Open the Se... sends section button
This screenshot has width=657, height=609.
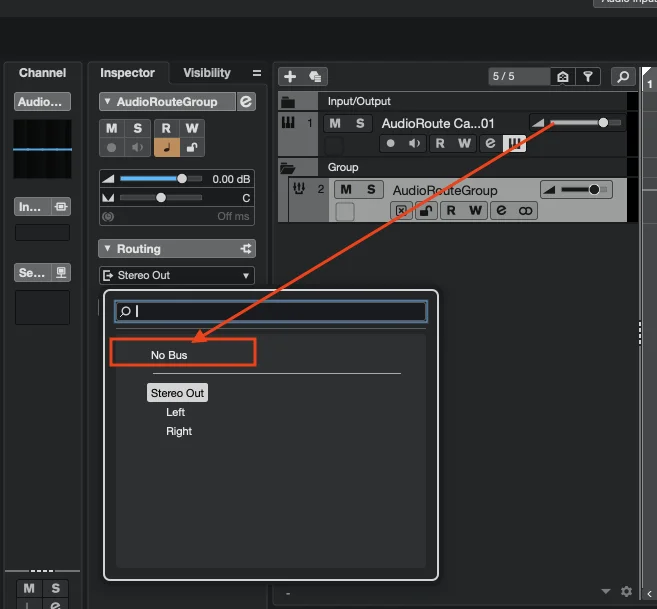42,273
